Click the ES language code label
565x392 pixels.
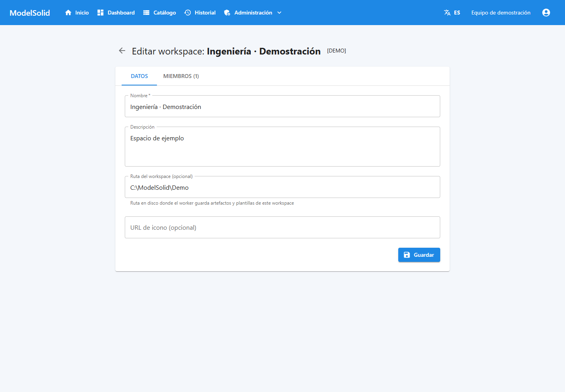457,13
